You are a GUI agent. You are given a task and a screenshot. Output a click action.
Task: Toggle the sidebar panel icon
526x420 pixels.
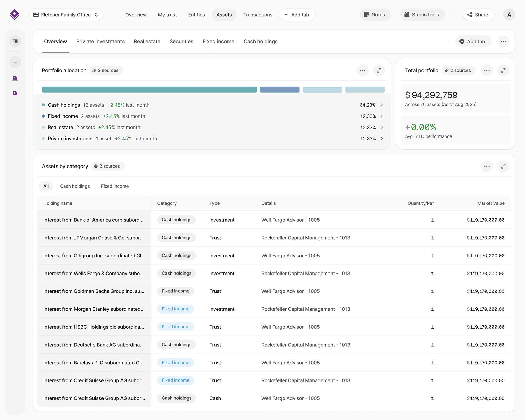tap(15, 41)
